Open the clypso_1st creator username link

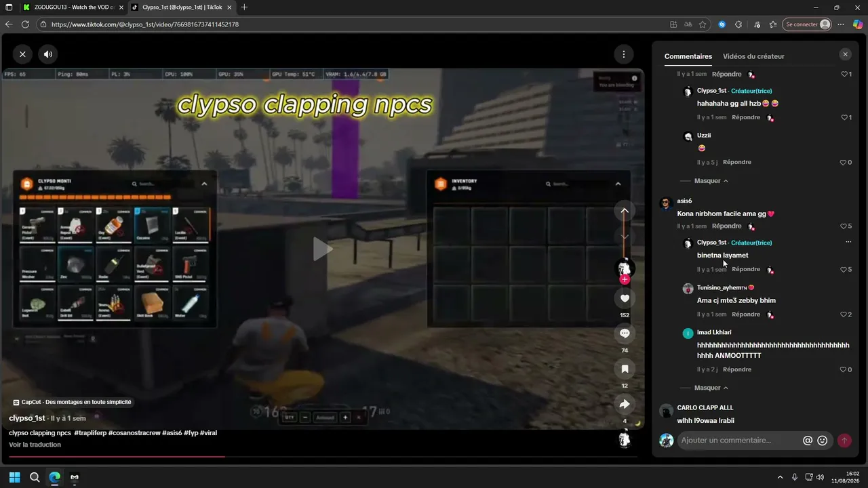pos(27,418)
